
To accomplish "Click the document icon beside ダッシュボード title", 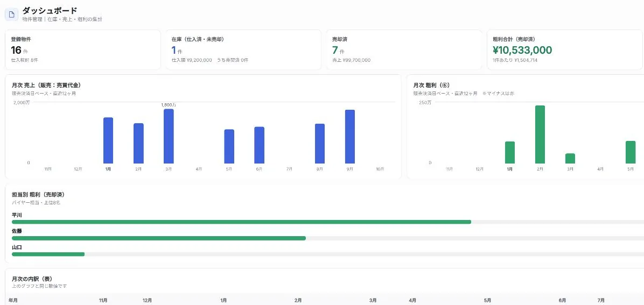I will (x=11, y=14).
